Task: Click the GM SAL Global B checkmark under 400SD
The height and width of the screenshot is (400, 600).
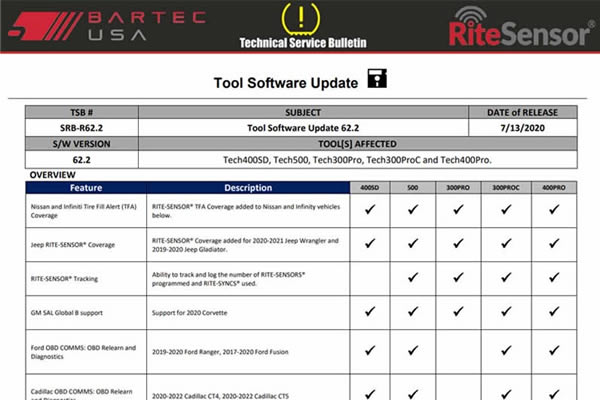Action: (370, 312)
